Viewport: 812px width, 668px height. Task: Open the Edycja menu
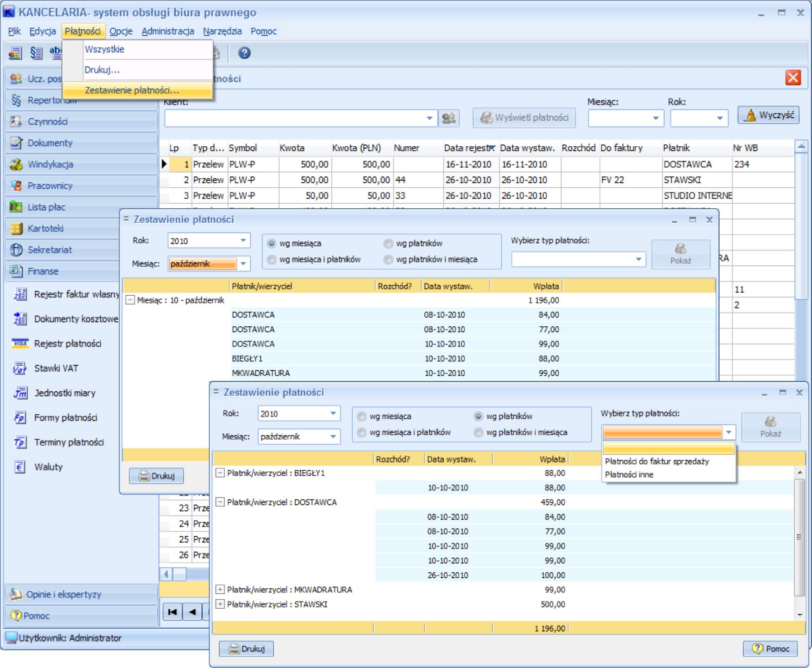click(42, 31)
